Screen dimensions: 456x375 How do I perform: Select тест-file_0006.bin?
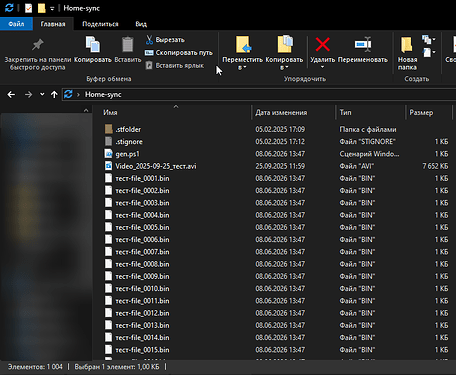point(142,240)
